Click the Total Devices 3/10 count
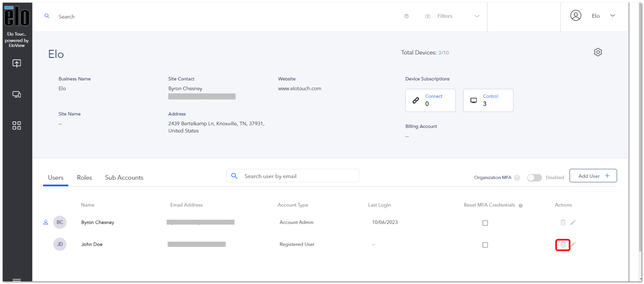The height and width of the screenshot is (284, 644). point(444,53)
